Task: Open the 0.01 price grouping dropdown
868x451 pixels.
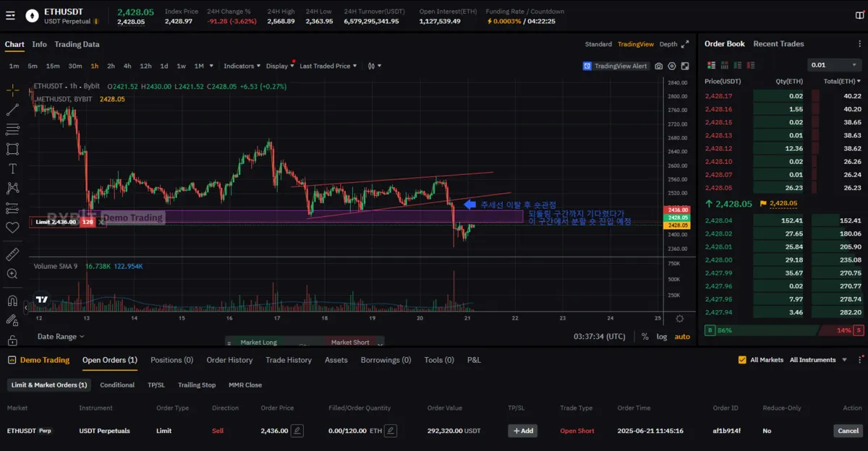Action: coord(834,65)
